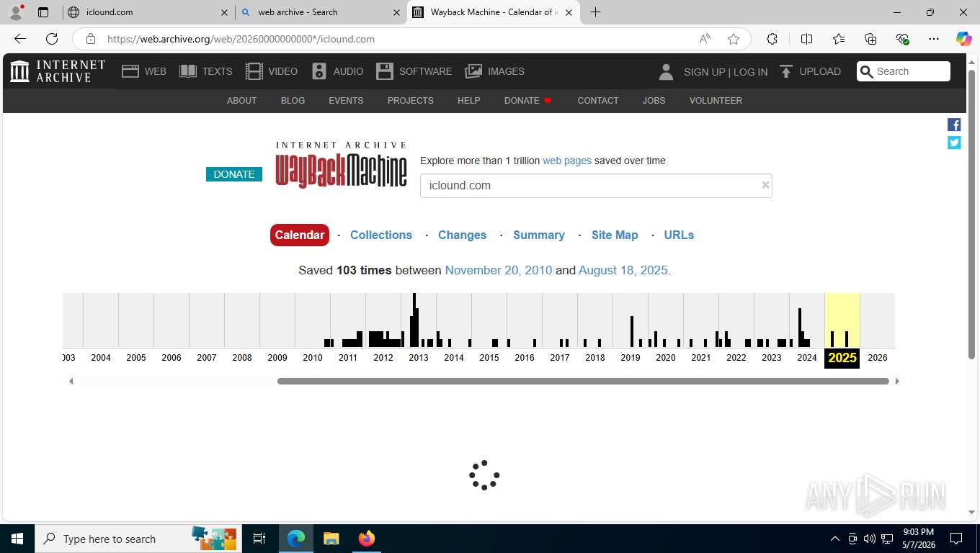Image resolution: width=980 pixels, height=553 pixels.
Task: Open EVENTS menu item
Action: coord(346,100)
